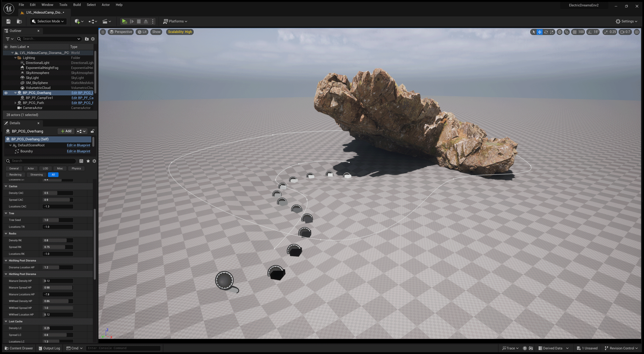Open Edit in Blueprint for Boundry
The height and width of the screenshot is (354, 644).
click(x=78, y=151)
